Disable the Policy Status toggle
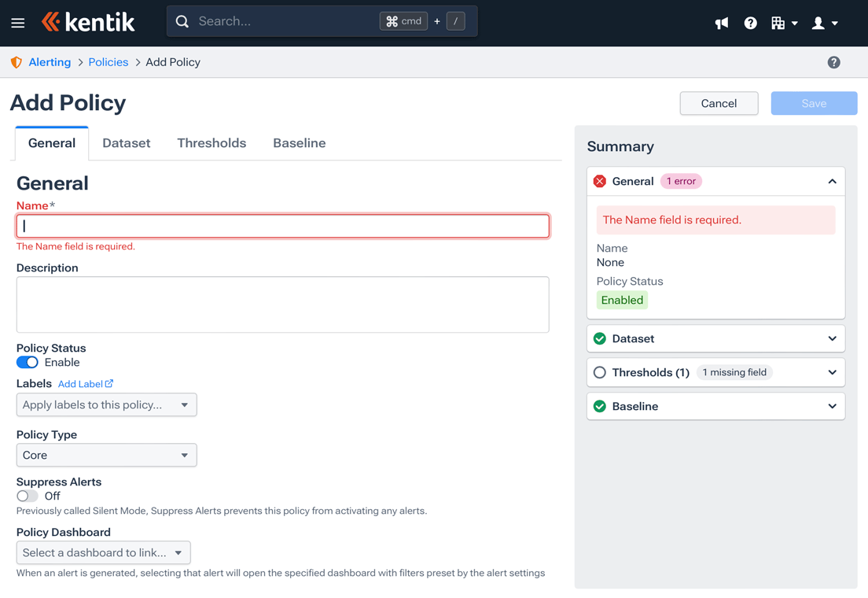Screen dimensions: 868x598 (27, 362)
